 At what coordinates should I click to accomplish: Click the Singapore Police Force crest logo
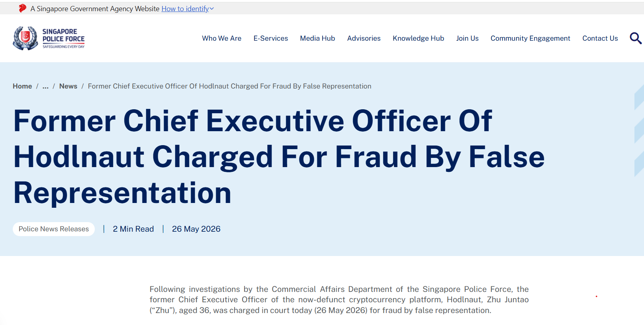click(25, 38)
